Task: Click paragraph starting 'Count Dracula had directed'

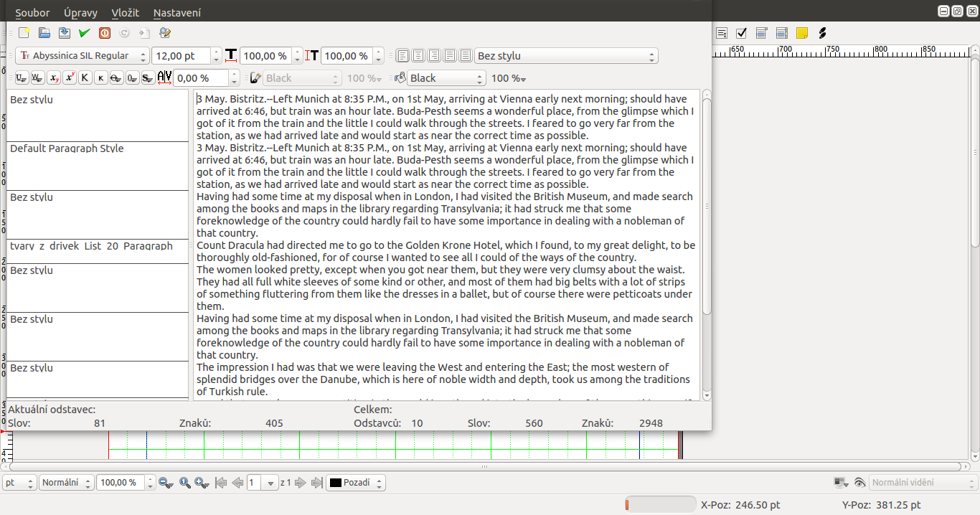Action: [446, 251]
